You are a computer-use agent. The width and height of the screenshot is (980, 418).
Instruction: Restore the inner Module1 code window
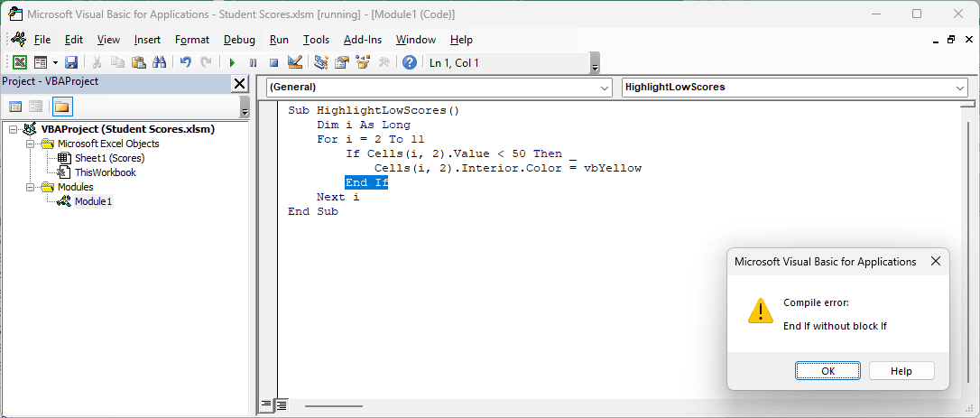[950, 40]
